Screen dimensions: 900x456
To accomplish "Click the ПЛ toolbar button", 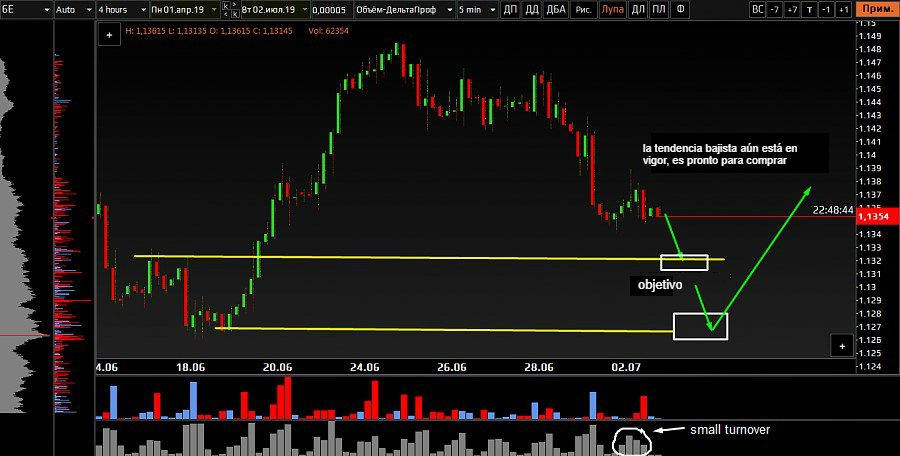I will click(x=658, y=9).
